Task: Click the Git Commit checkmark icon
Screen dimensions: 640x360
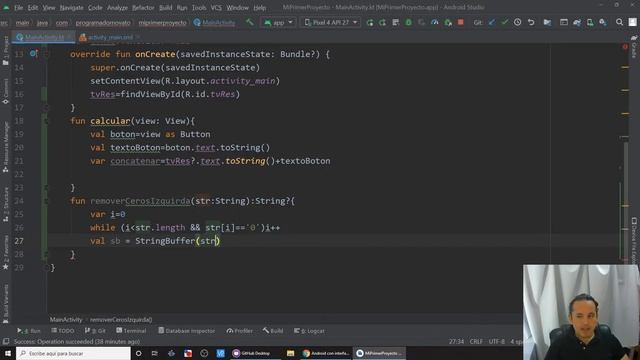Action: click(504, 22)
